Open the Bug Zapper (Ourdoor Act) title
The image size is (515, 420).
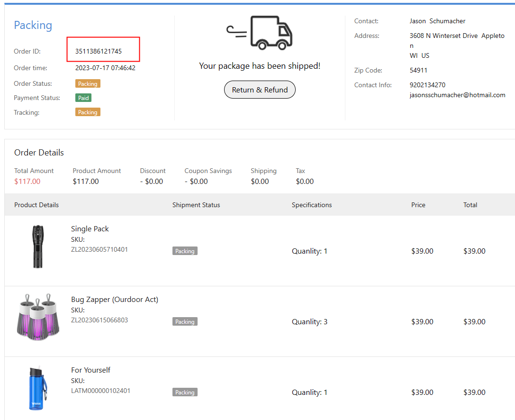(115, 300)
